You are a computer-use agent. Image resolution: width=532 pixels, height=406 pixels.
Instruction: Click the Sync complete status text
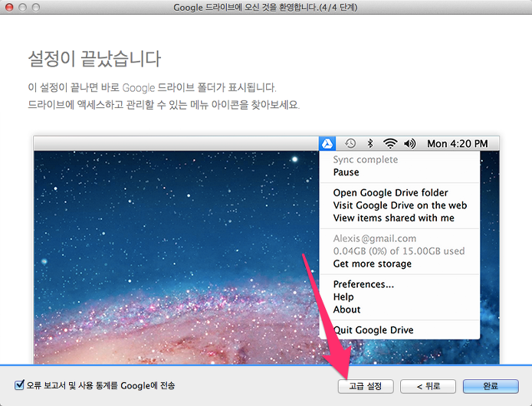tap(366, 160)
